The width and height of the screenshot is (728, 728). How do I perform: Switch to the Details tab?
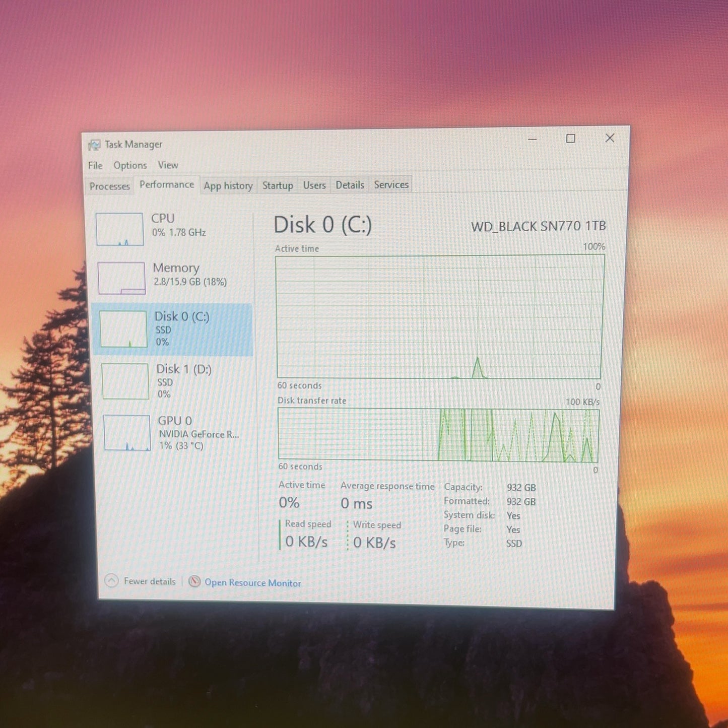point(350,185)
